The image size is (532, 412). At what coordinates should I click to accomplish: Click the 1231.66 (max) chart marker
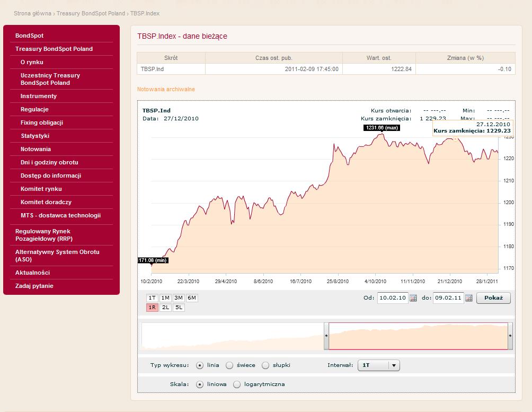pos(382,128)
